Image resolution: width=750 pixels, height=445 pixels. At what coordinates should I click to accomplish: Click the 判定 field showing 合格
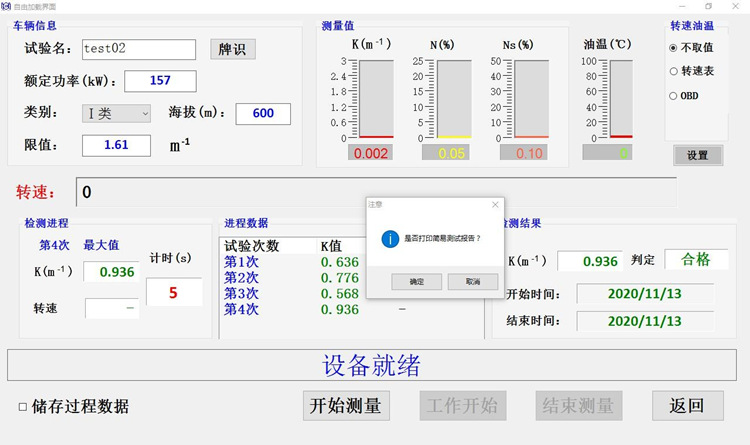(x=696, y=259)
